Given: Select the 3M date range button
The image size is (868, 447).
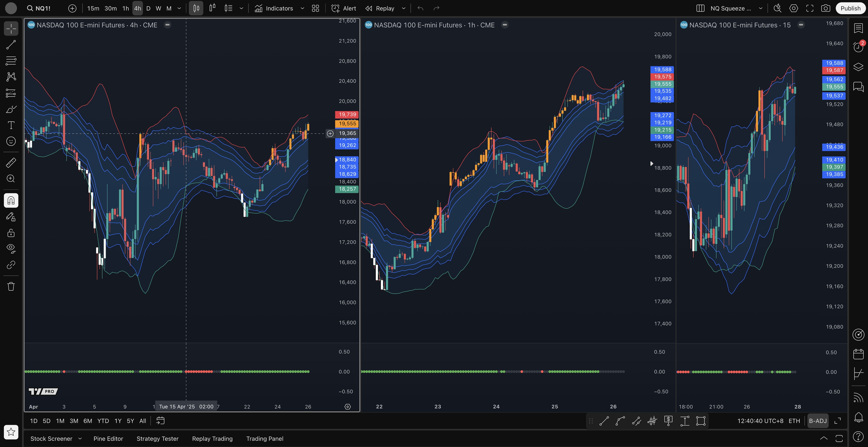Looking at the screenshot, I should pyautogui.click(x=74, y=421).
